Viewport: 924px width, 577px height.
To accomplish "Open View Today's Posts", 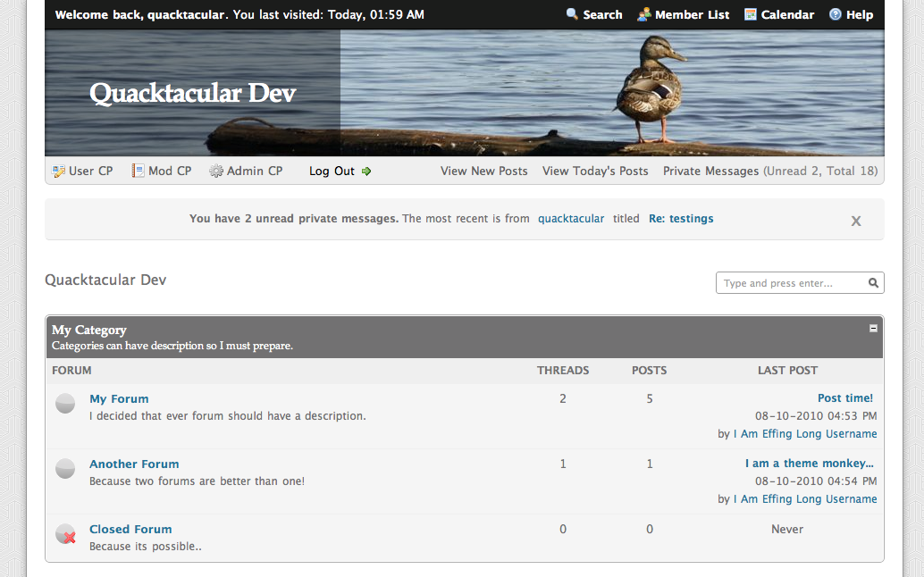I will [595, 171].
